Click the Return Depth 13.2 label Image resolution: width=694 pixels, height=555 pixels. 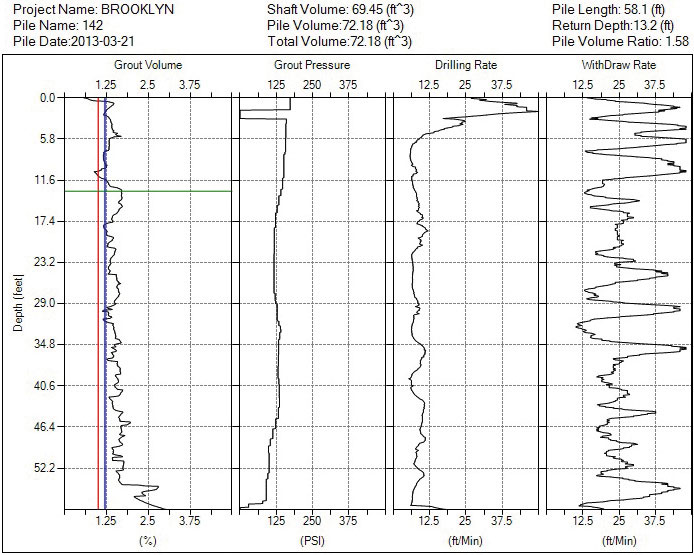click(610, 25)
